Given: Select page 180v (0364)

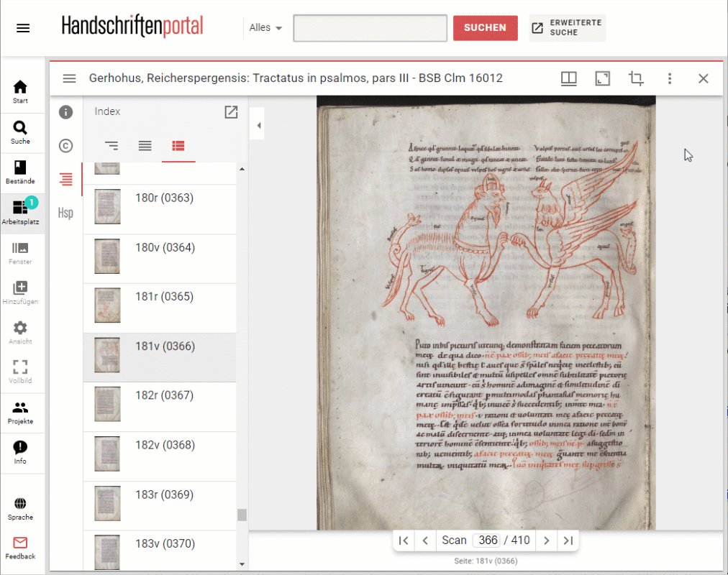Looking at the screenshot, I should point(159,259).
